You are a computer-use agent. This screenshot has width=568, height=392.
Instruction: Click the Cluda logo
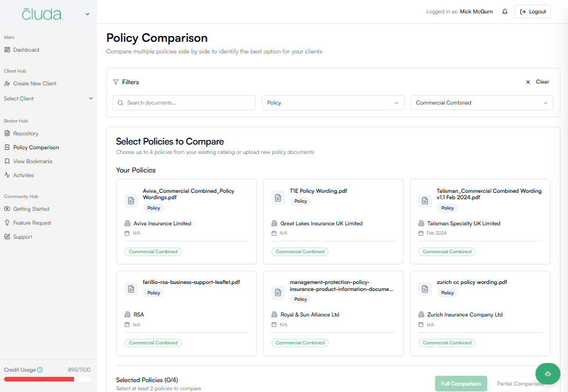pyautogui.click(x=42, y=14)
